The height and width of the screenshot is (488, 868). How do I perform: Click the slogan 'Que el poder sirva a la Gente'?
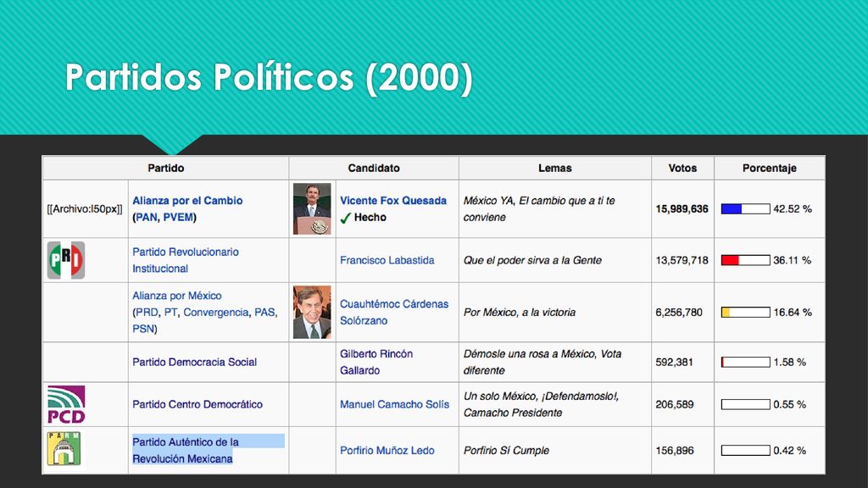[x=532, y=260]
